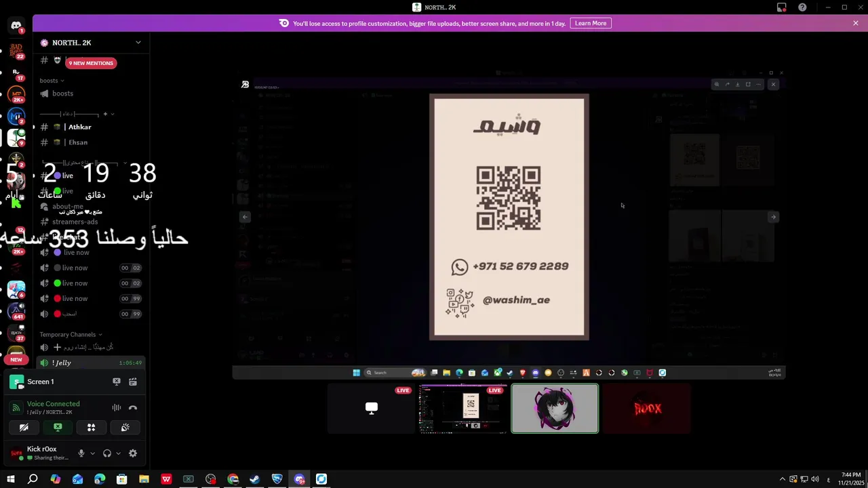The image size is (868, 488).
Task: Click Learn More in Nitro banner
Action: tap(591, 23)
